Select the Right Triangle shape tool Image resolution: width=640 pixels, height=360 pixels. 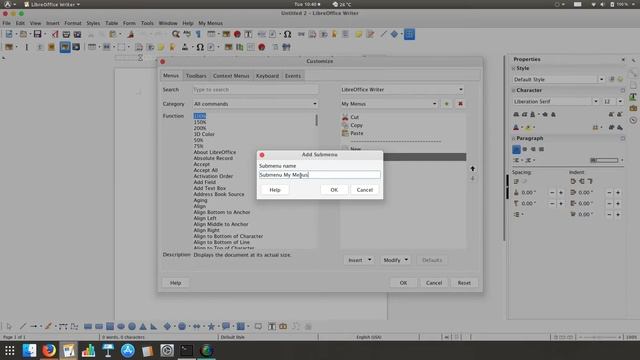153,326
